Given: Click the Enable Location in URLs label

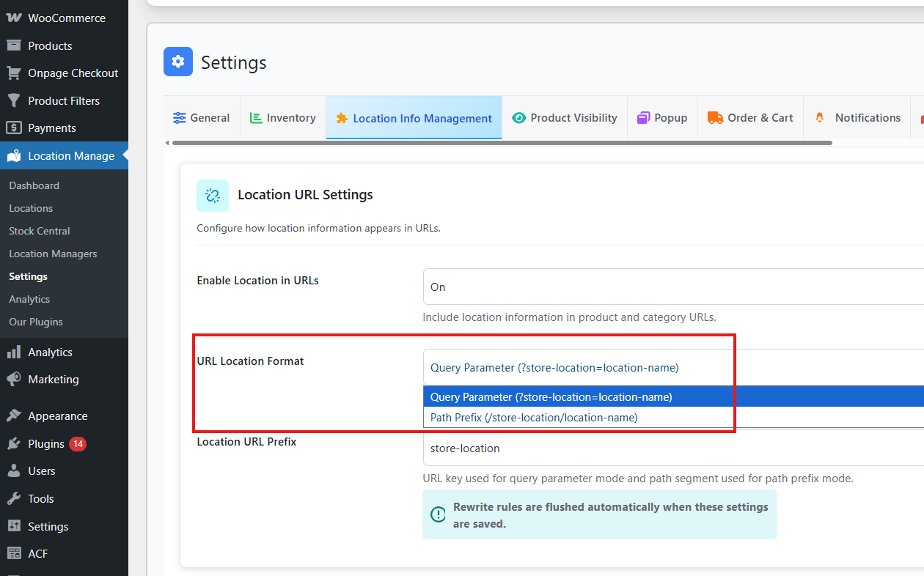Looking at the screenshot, I should (257, 280).
